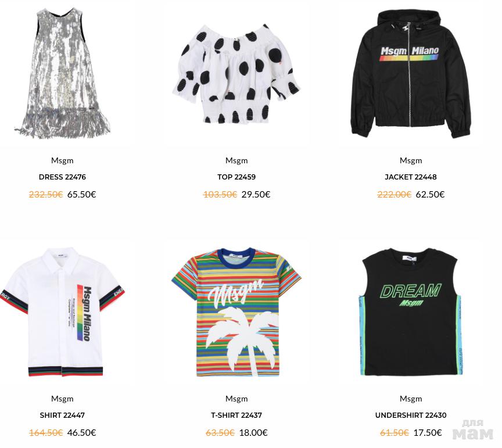The width and height of the screenshot is (502, 448).
Task: Click Msgm brand above JACKET 22448
Action: click(411, 160)
